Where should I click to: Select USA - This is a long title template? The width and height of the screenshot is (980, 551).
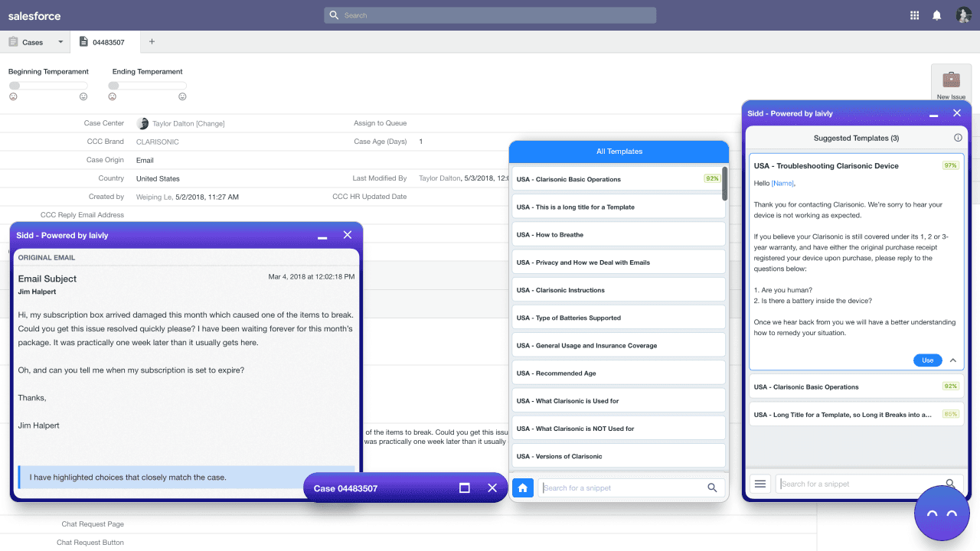coord(618,207)
